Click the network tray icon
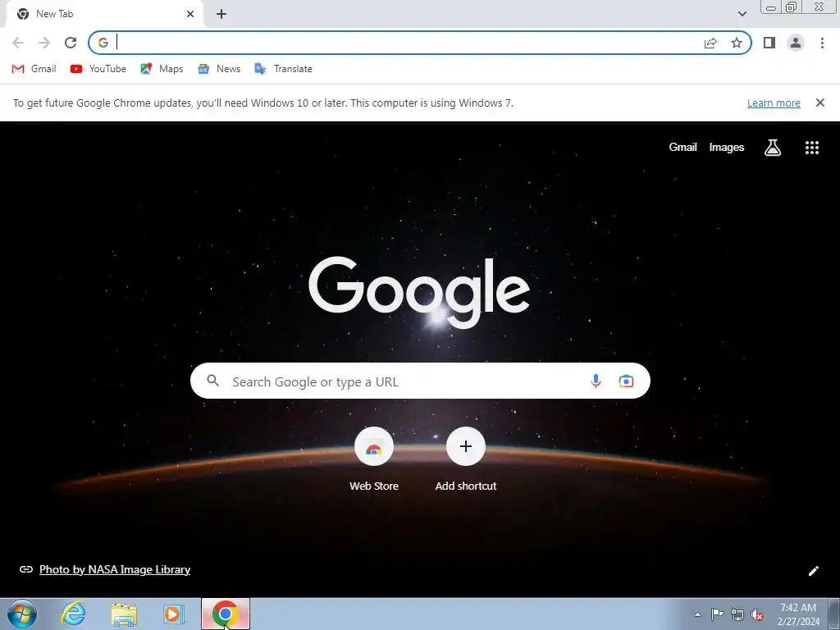Image resolution: width=840 pixels, height=630 pixels. pos(737,614)
